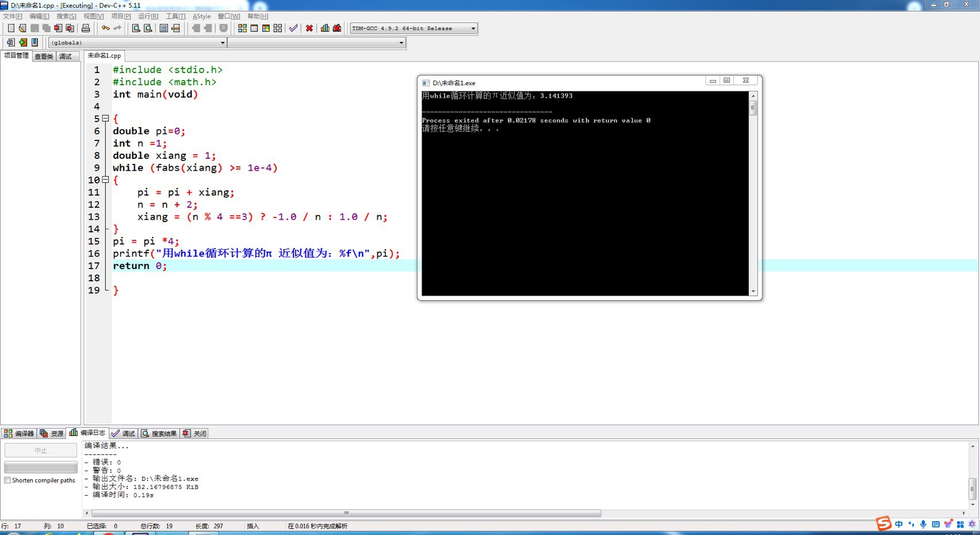Click the '插入' status bar indicator
980x535 pixels.
(x=253, y=526)
